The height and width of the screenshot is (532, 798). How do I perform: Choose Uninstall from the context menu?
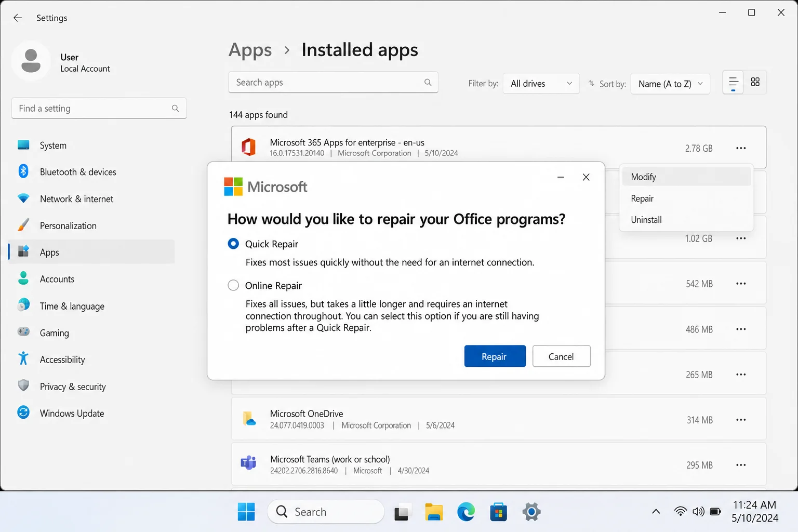686,220
